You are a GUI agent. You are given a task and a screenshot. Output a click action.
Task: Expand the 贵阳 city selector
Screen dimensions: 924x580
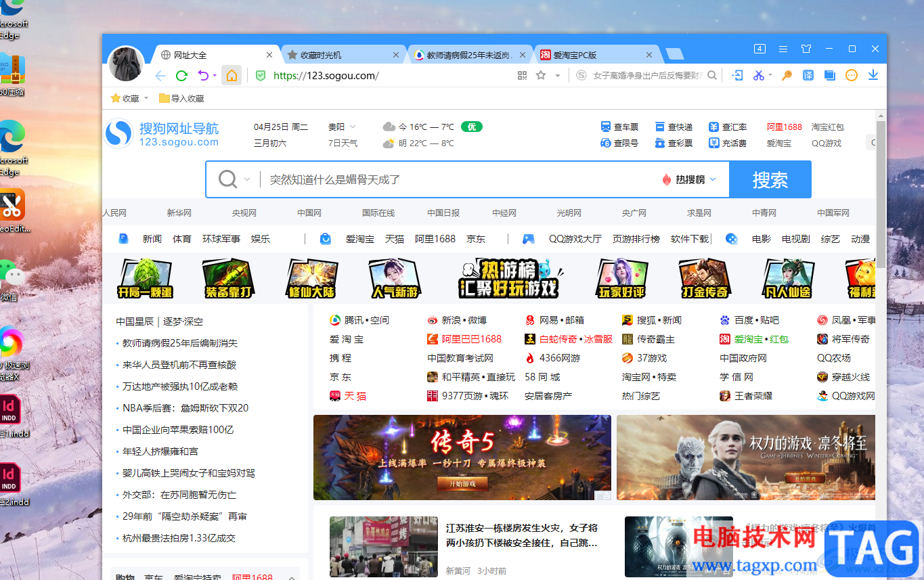pos(352,127)
